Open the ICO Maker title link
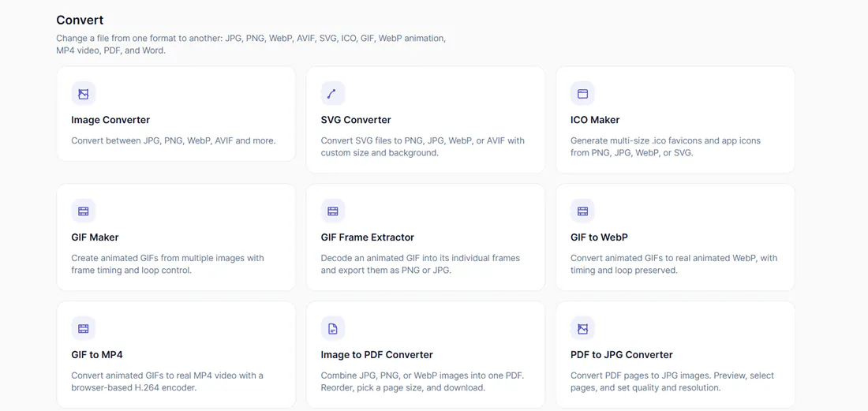Viewport: 868px width, 411px height. [595, 120]
